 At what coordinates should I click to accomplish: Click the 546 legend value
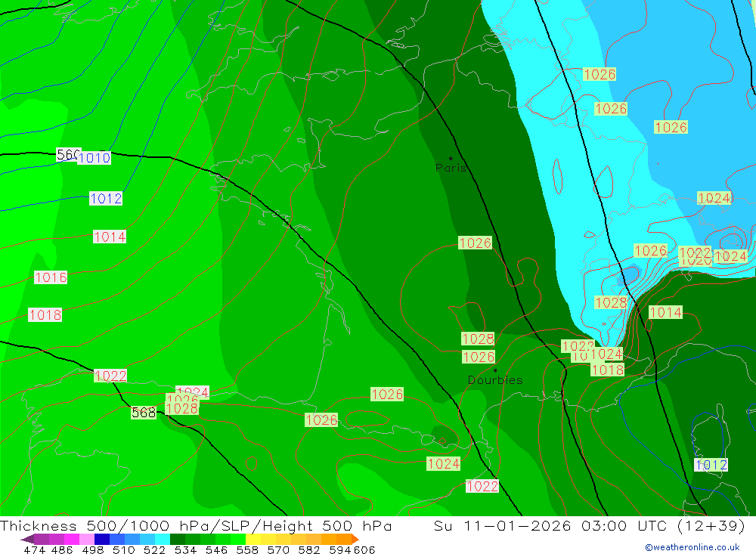(216, 549)
